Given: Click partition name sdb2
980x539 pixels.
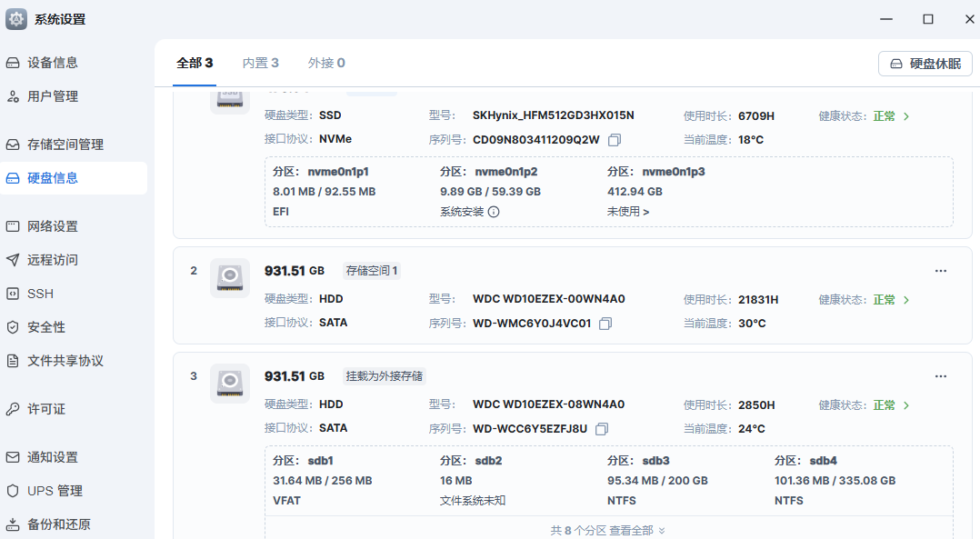Looking at the screenshot, I should [x=489, y=461].
